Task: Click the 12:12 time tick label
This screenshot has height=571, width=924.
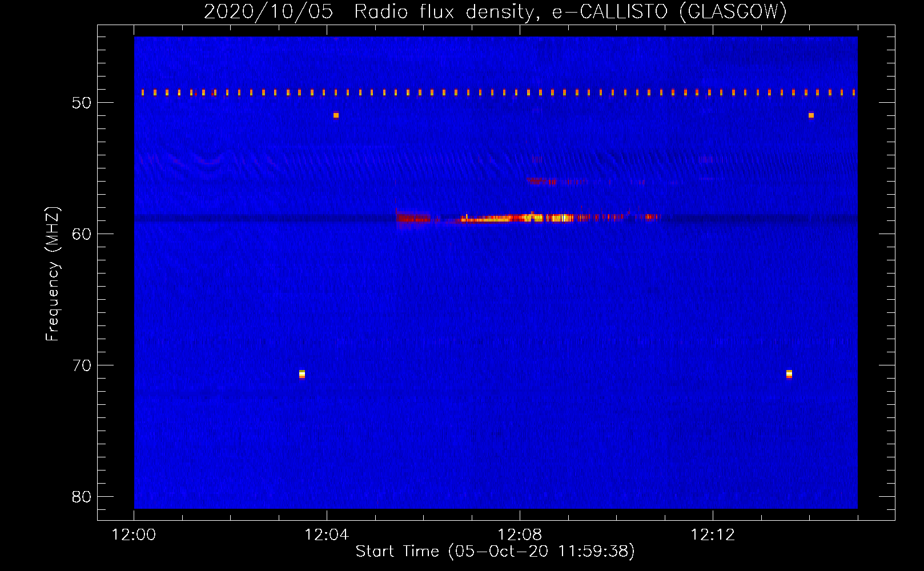Action: click(x=713, y=535)
